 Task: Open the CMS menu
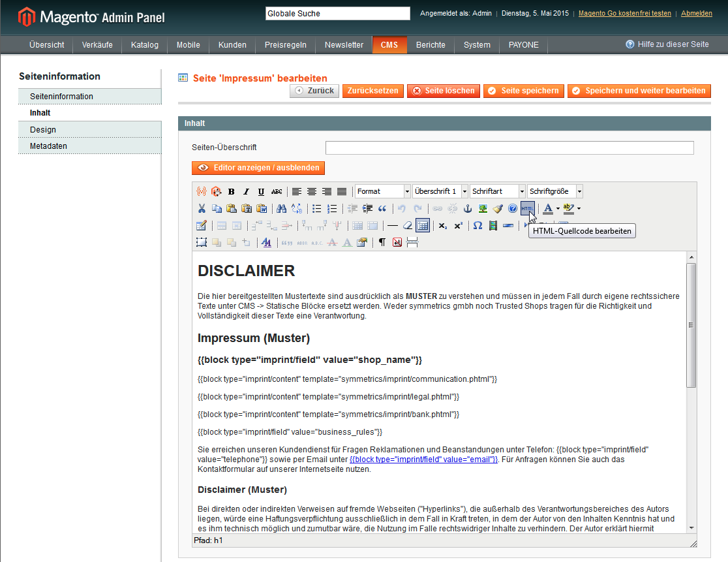click(x=389, y=45)
